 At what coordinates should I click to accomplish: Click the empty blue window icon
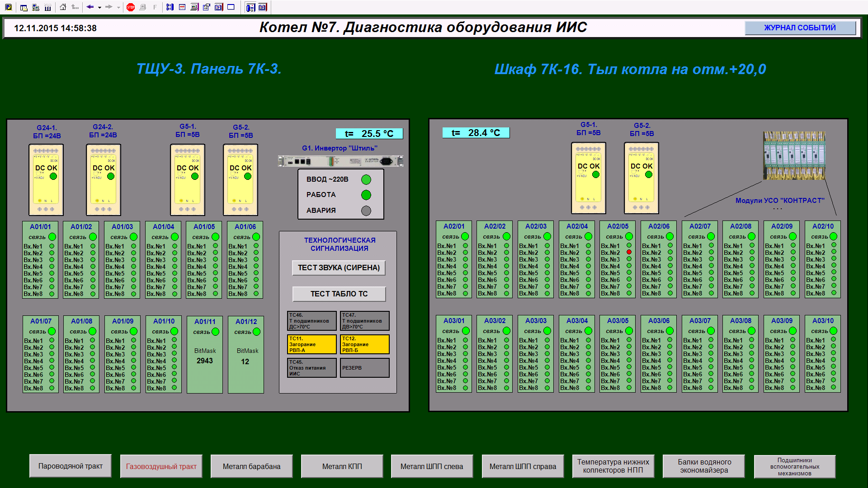click(x=231, y=7)
